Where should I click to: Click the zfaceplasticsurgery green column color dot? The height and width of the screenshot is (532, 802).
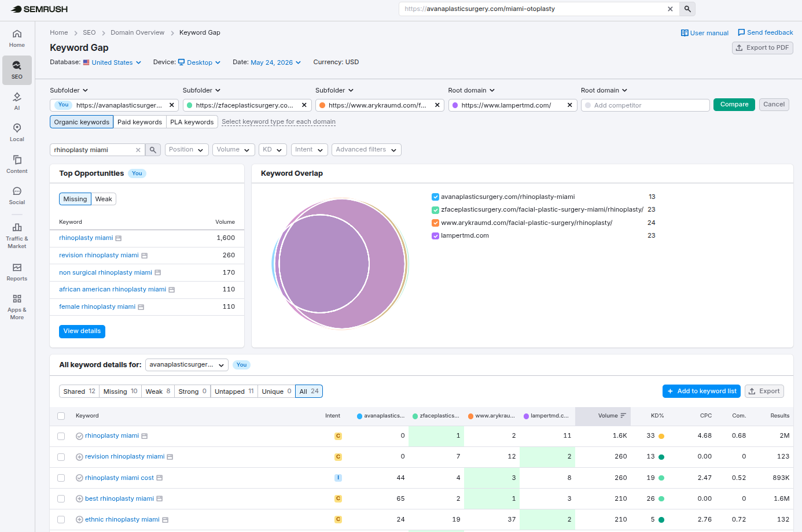coord(415,416)
